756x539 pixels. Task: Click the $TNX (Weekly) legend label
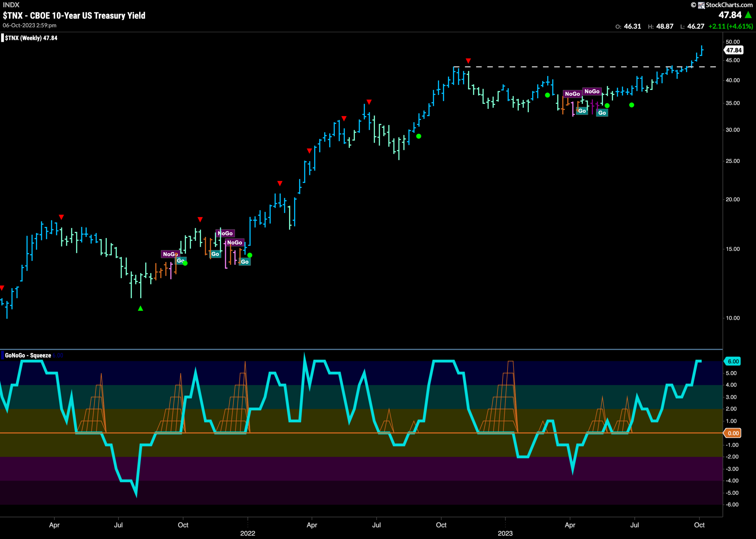pyautogui.click(x=31, y=38)
